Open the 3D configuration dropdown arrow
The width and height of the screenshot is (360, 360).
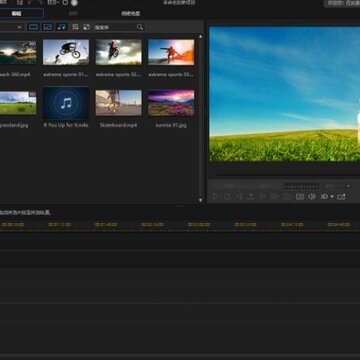pos(332,197)
